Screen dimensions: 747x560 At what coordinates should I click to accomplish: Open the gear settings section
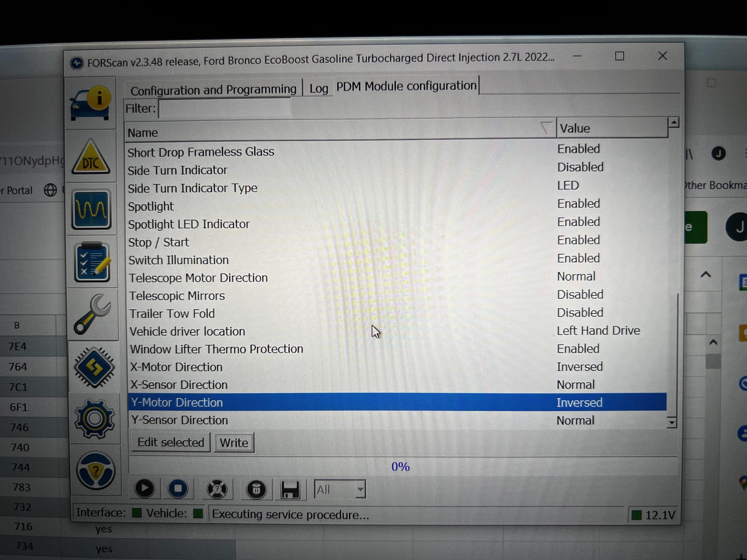[95, 419]
